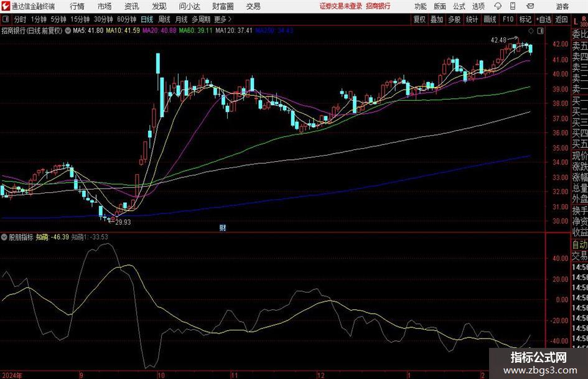This screenshot has height=379, width=588.
Task: Click the MA5: 41.80 value
Action: click(88, 30)
